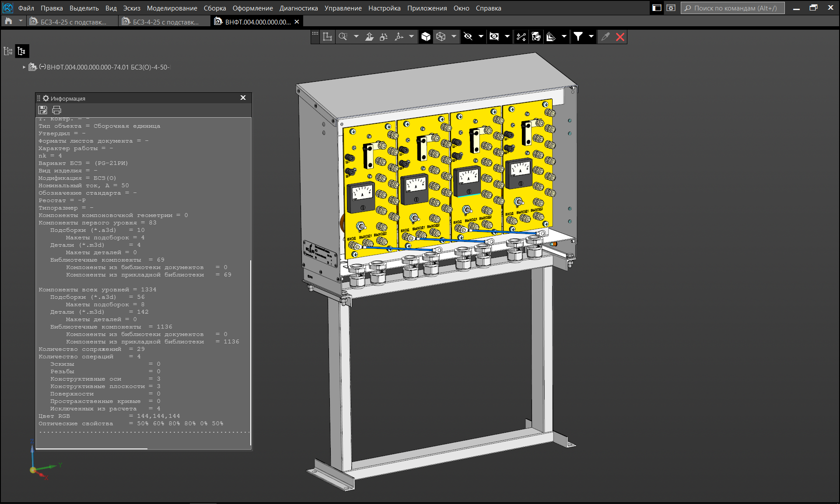Click the print information icon
The height and width of the screenshot is (504, 840).
(56, 110)
